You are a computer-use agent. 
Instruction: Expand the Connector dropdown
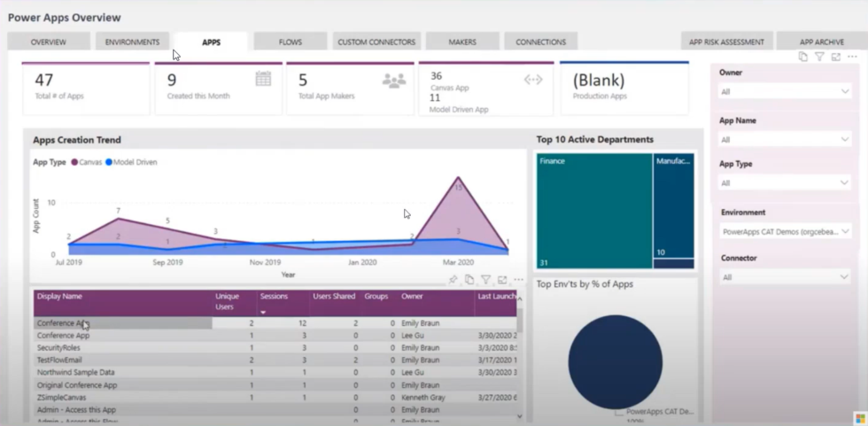[x=784, y=277]
